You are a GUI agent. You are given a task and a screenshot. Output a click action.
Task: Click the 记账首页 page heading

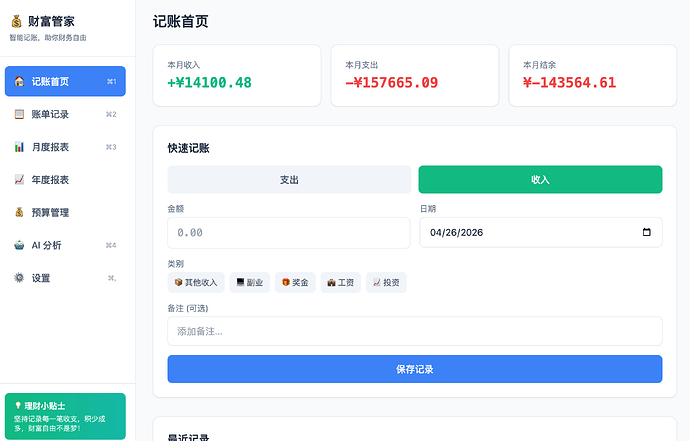point(180,22)
